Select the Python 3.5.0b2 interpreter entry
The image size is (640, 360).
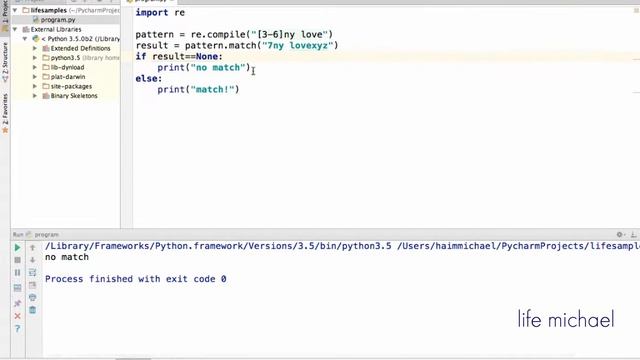80,39
